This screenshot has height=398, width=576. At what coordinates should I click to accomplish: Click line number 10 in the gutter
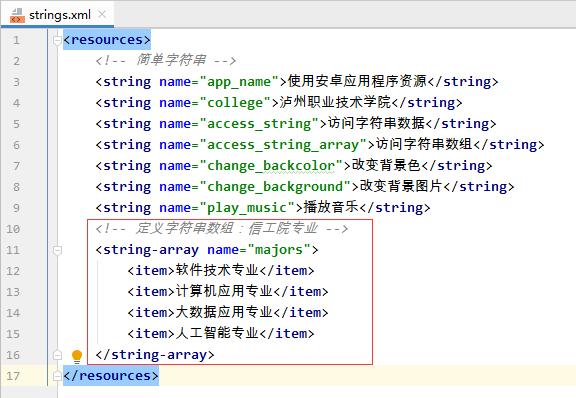coord(13,229)
